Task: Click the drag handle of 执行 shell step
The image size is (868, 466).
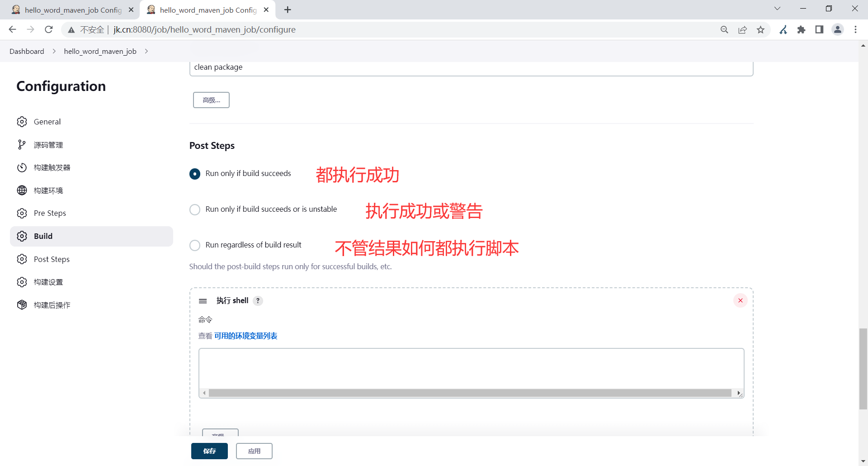Action: click(203, 301)
